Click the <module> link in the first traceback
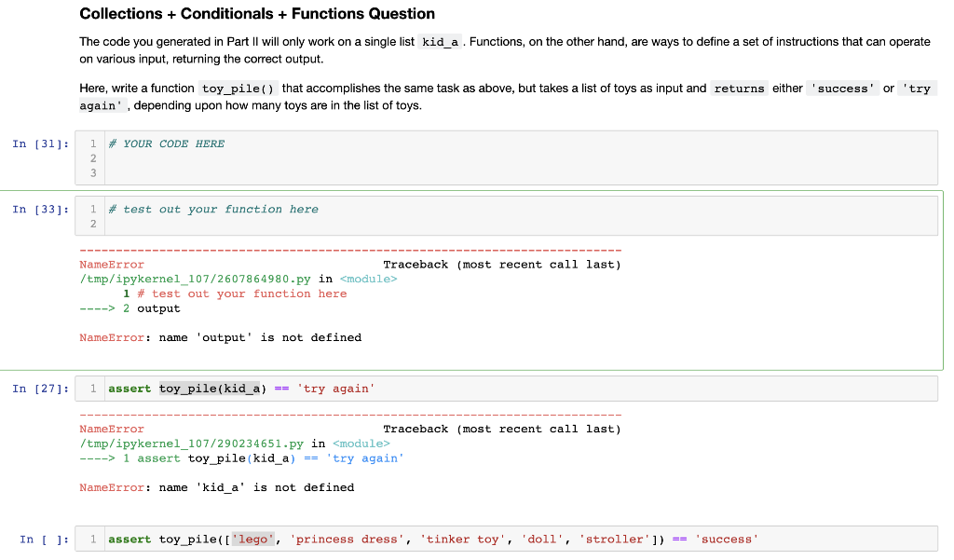This screenshot has height=560, width=954. [x=368, y=278]
